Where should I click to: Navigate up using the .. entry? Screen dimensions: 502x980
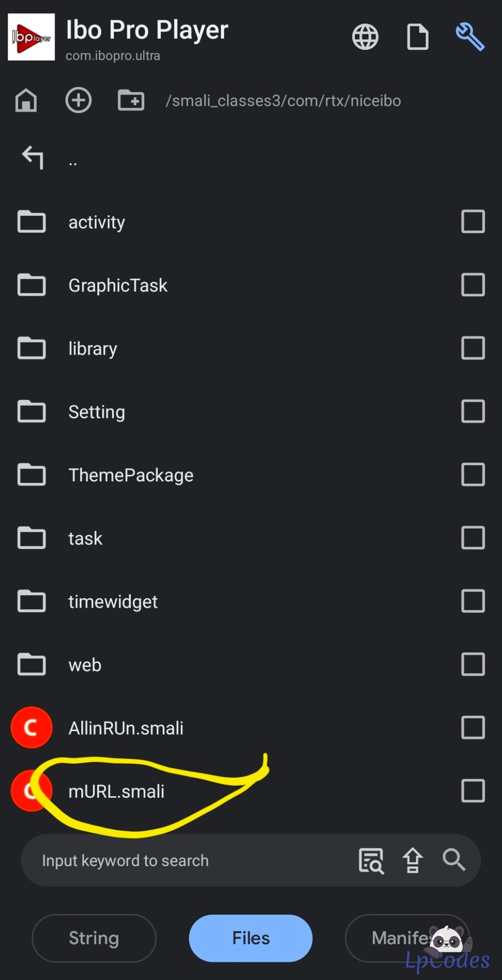click(x=73, y=158)
